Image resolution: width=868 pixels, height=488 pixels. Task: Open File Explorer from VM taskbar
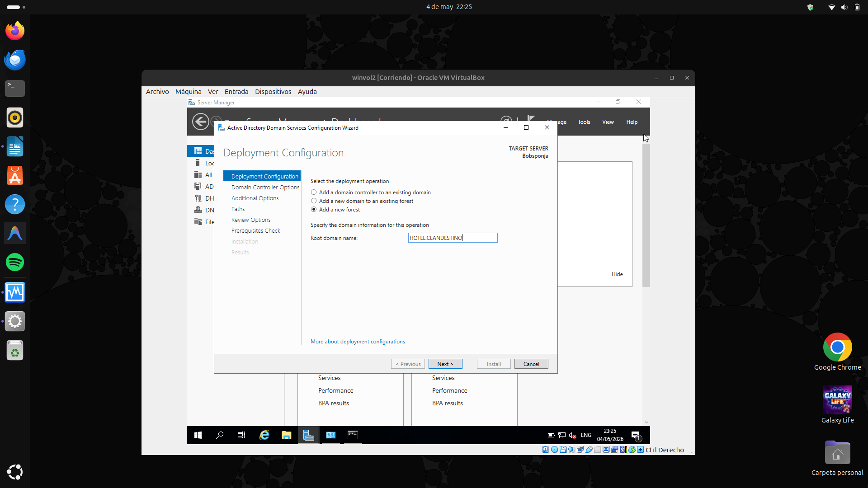point(287,435)
